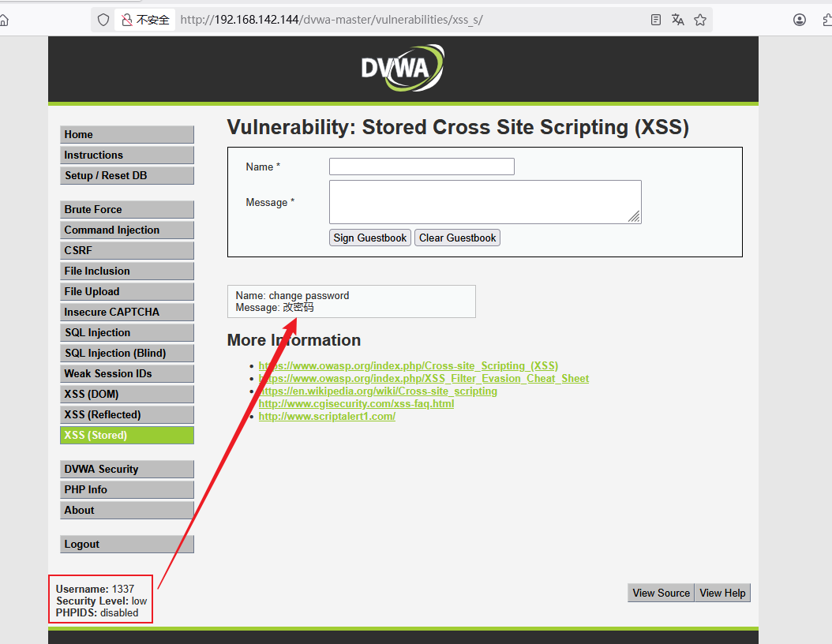
Task: Open the Instructions page
Action: (x=127, y=155)
